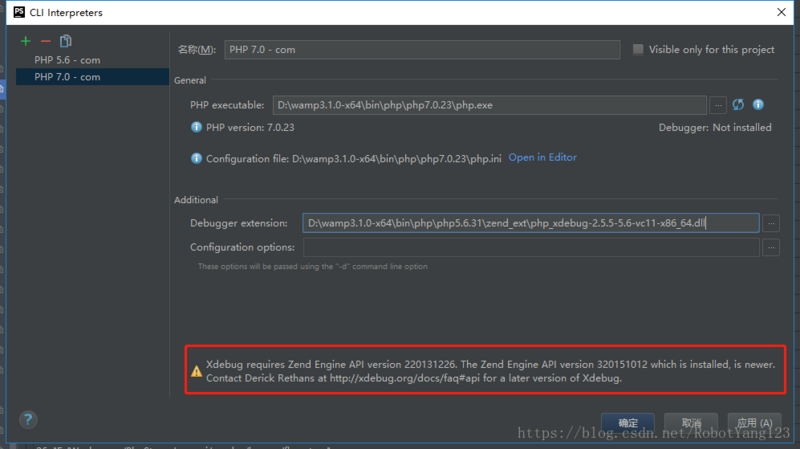Click the PHP executable path field
This screenshot has height=449, width=800.
click(x=489, y=105)
